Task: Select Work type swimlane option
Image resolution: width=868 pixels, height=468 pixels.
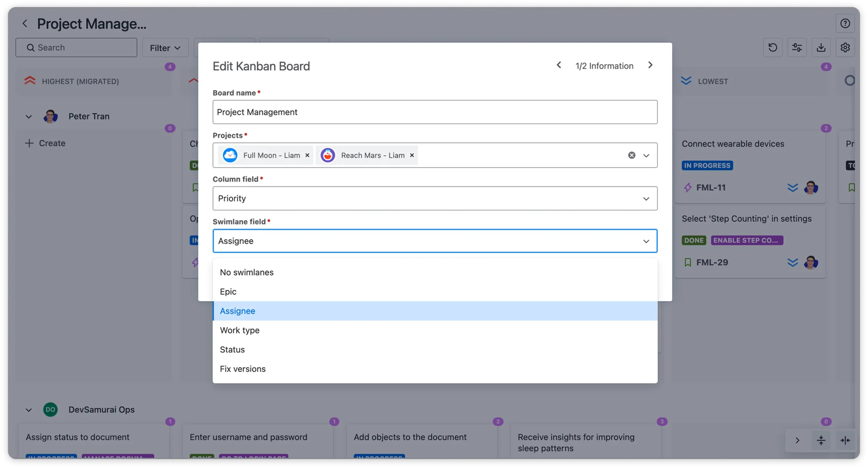Action: pos(435,330)
